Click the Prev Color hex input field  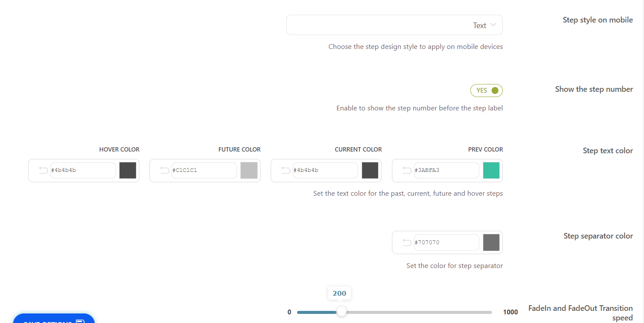click(446, 170)
